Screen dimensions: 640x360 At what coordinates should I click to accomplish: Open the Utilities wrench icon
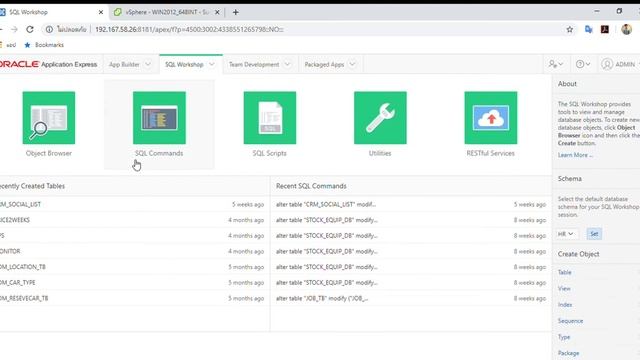click(x=380, y=118)
